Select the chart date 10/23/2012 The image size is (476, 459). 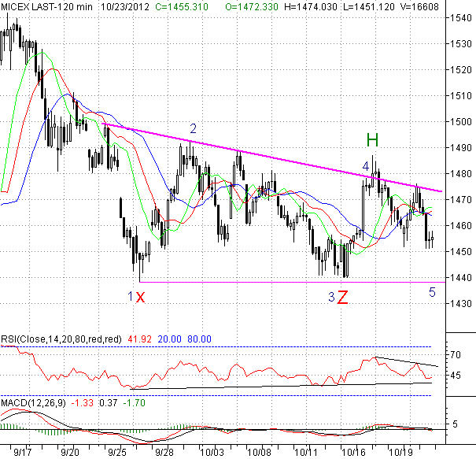[125, 6]
